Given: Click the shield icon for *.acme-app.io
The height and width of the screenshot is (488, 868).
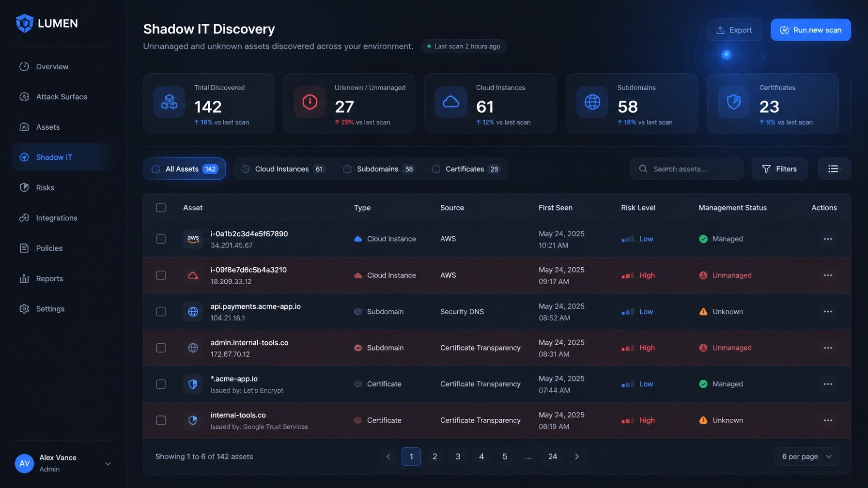Looking at the screenshot, I should (x=193, y=384).
